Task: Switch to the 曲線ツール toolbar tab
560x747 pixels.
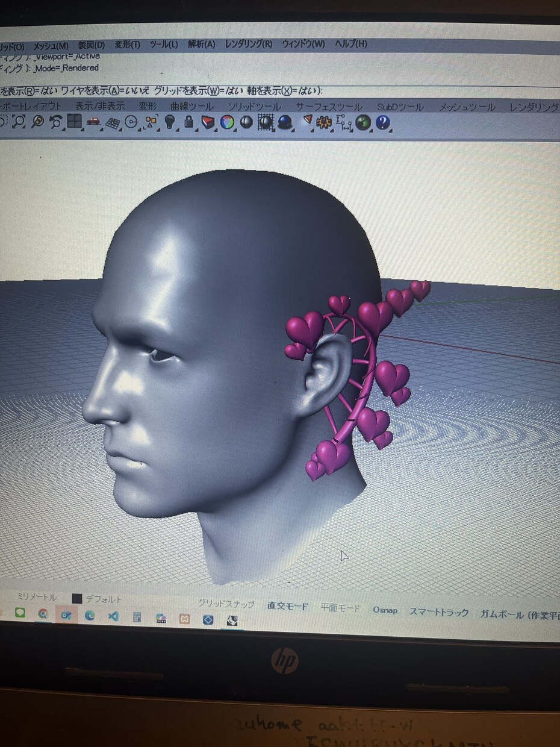Action: pos(191,106)
